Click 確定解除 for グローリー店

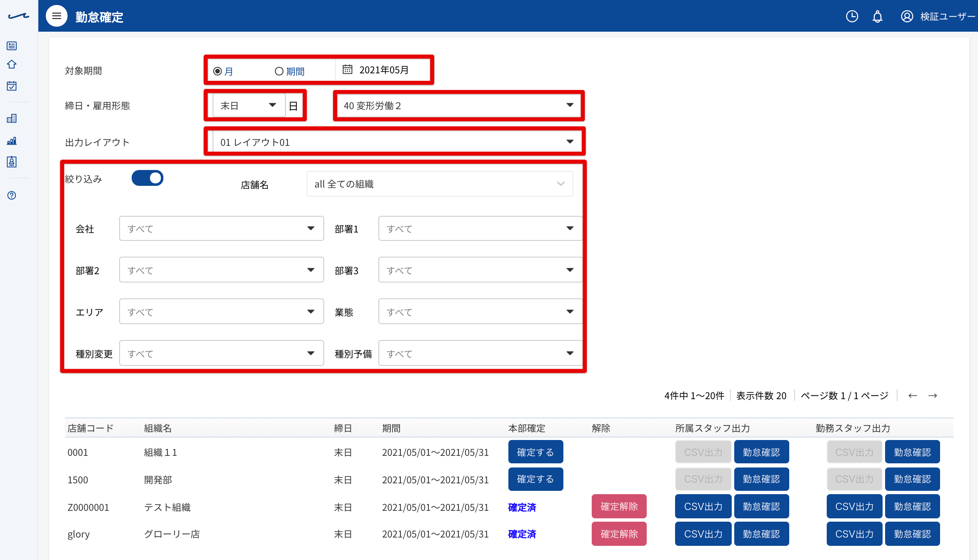tap(619, 534)
